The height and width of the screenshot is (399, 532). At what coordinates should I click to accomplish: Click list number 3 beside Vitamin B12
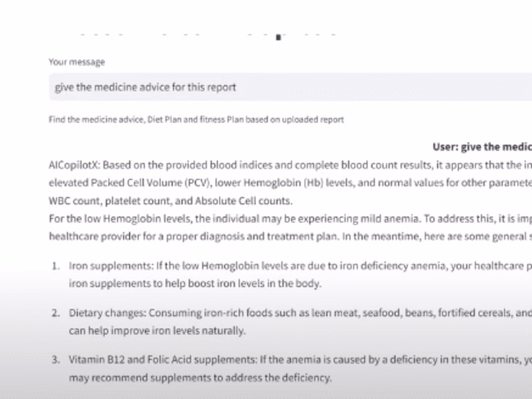click(x=55, y=359)
